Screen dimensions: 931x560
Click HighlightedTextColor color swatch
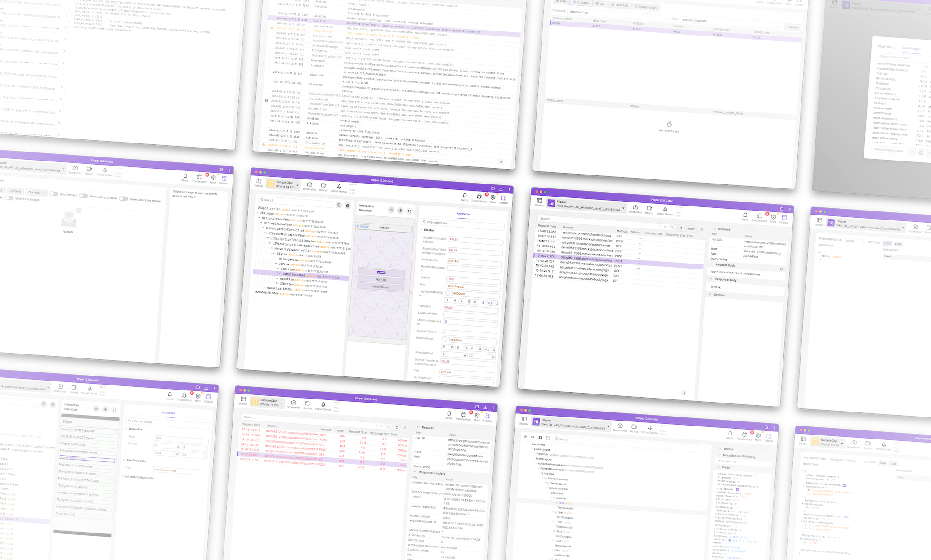coord(448,293)
